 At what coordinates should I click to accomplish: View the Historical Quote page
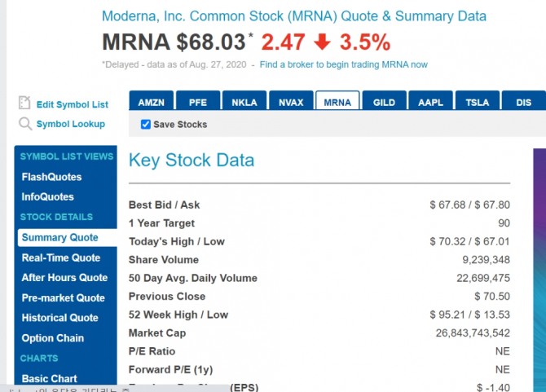click(x=59, y=318)
